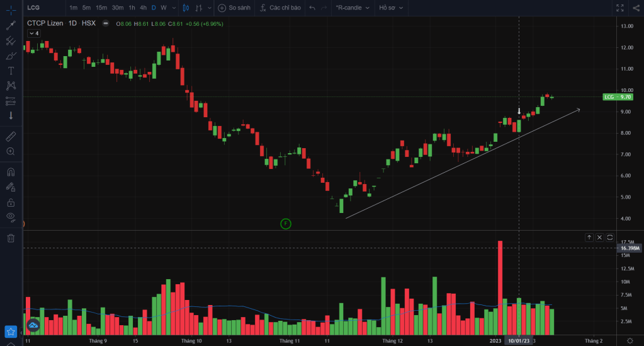Viewport: 644px width, 346px height.
Task: Expand the Hồ sơ dropdown menu
Action: coord(391,8)
